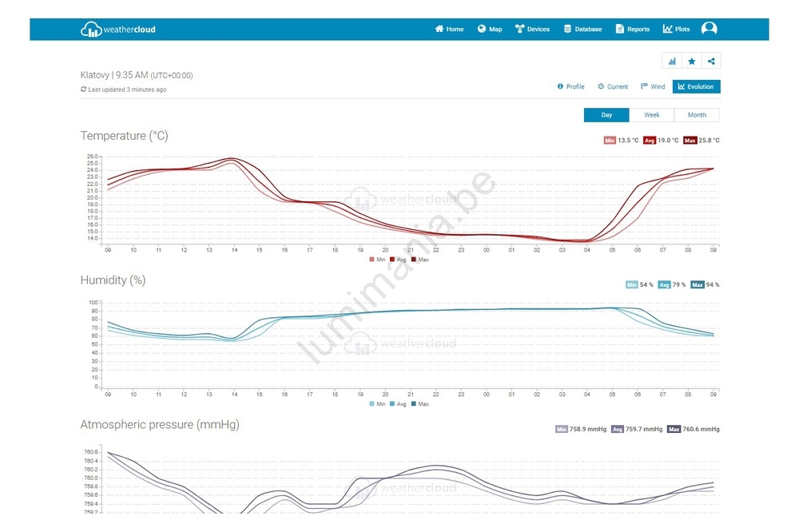This screenshot has width=799, height=532.
Task: Click the bar chart statistics icon button
Action: point(672,62)
